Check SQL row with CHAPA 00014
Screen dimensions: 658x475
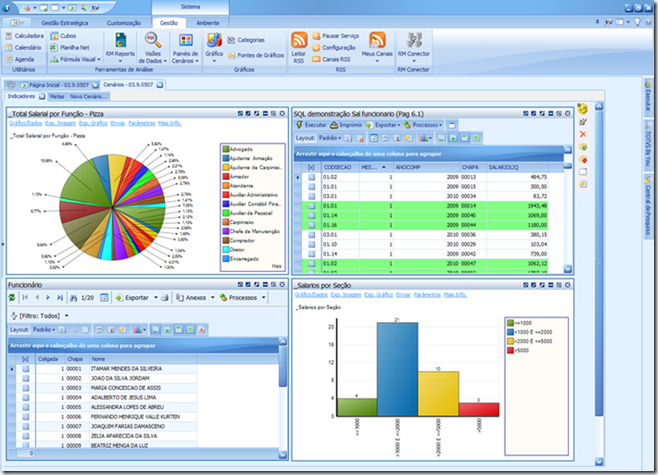(x=311, y=206)
